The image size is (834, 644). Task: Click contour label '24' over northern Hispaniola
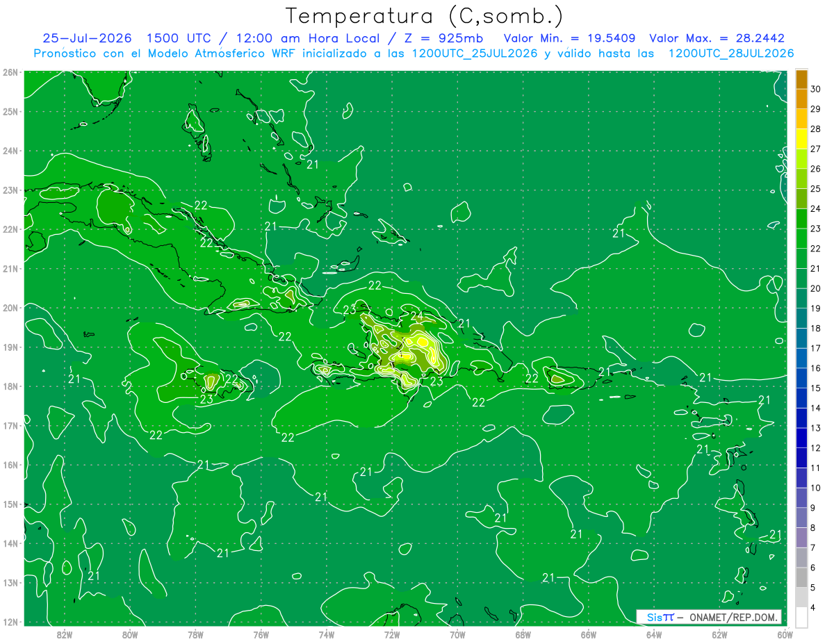(416, 316)
